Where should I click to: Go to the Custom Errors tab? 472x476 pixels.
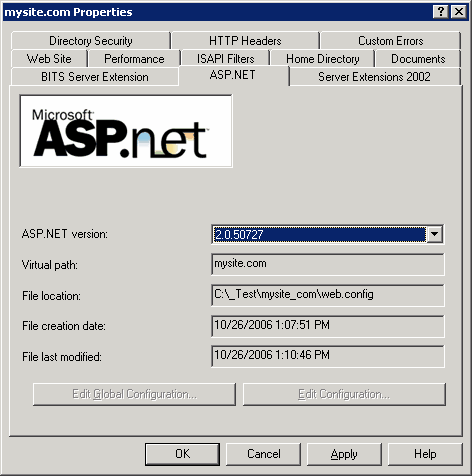[390, 41]
